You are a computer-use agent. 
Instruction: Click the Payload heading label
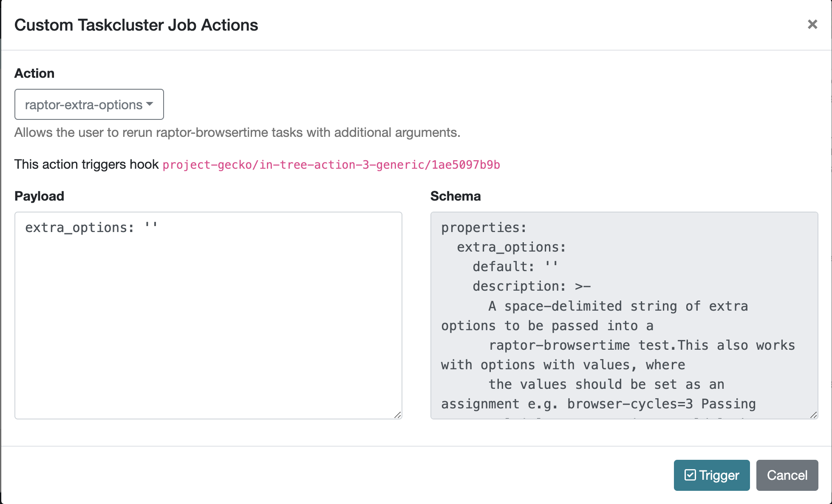click(x=39, y=196)
